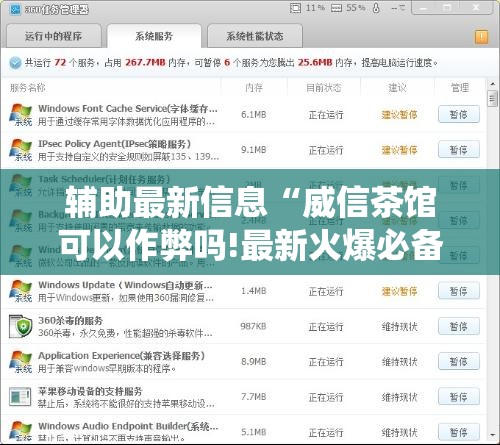Click 正在运行 status of Windows Update

(326, 291)
